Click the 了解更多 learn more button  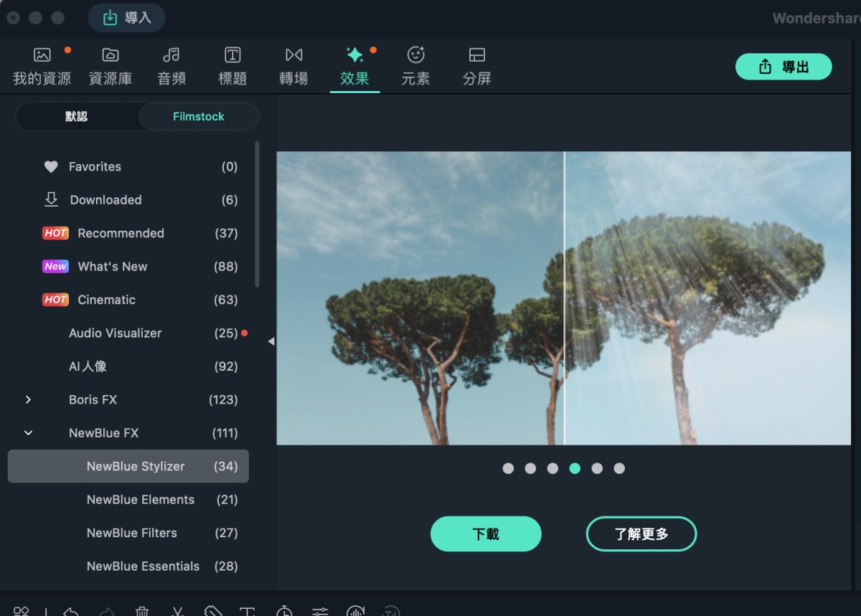[641, 534]
